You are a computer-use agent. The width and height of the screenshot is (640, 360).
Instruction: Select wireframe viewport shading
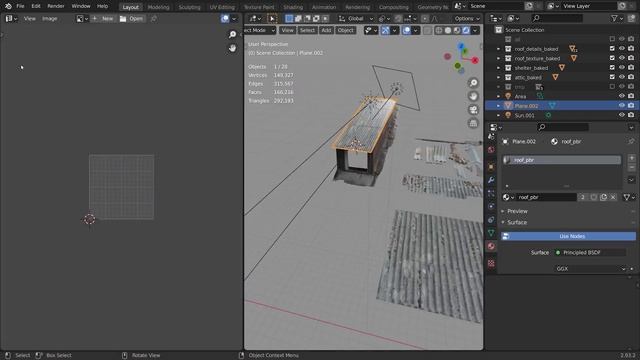(439, 30)
